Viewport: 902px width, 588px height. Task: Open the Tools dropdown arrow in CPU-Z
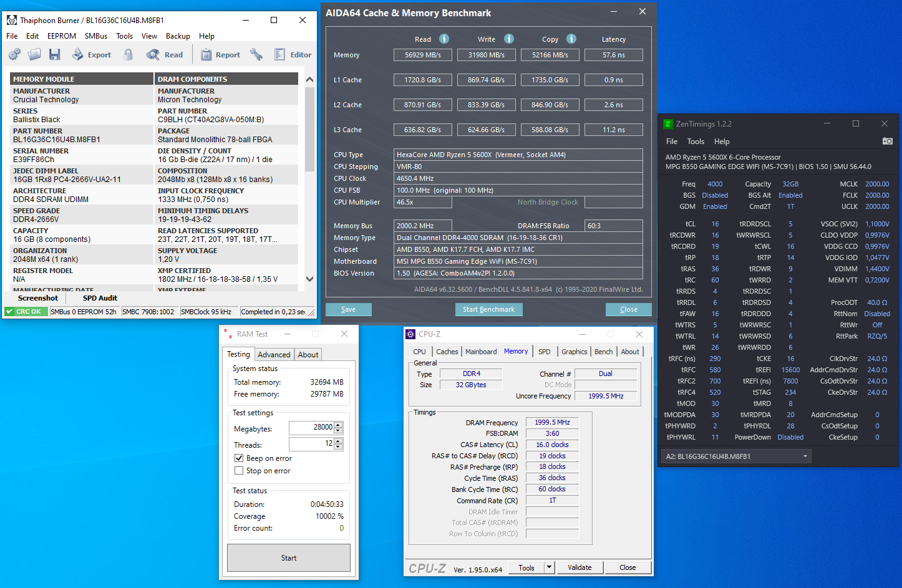[x=549, y=567]
